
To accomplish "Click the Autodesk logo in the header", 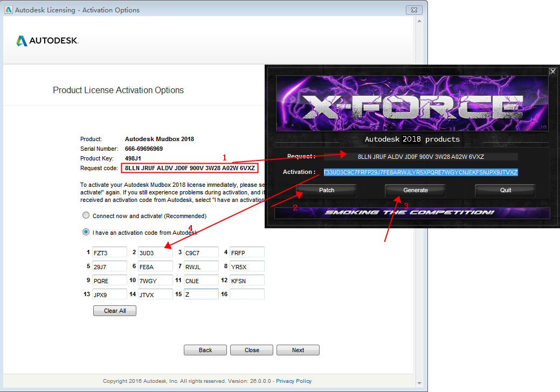I will (47, 41).
